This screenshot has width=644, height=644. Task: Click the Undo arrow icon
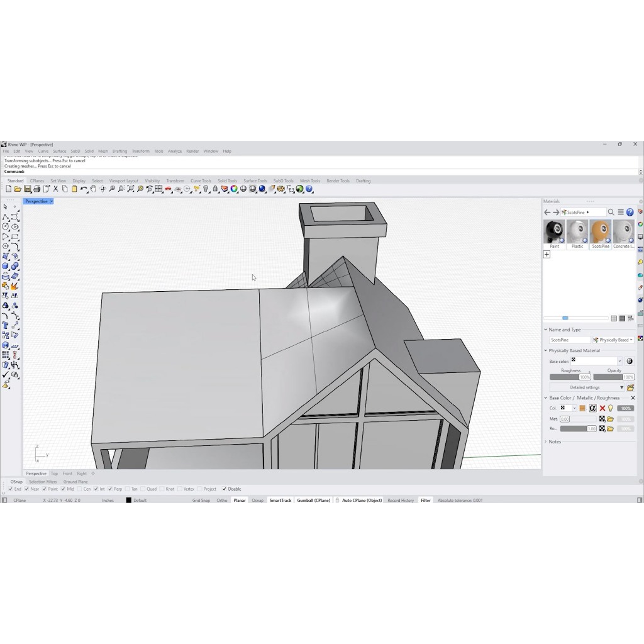tap(84, 189)
